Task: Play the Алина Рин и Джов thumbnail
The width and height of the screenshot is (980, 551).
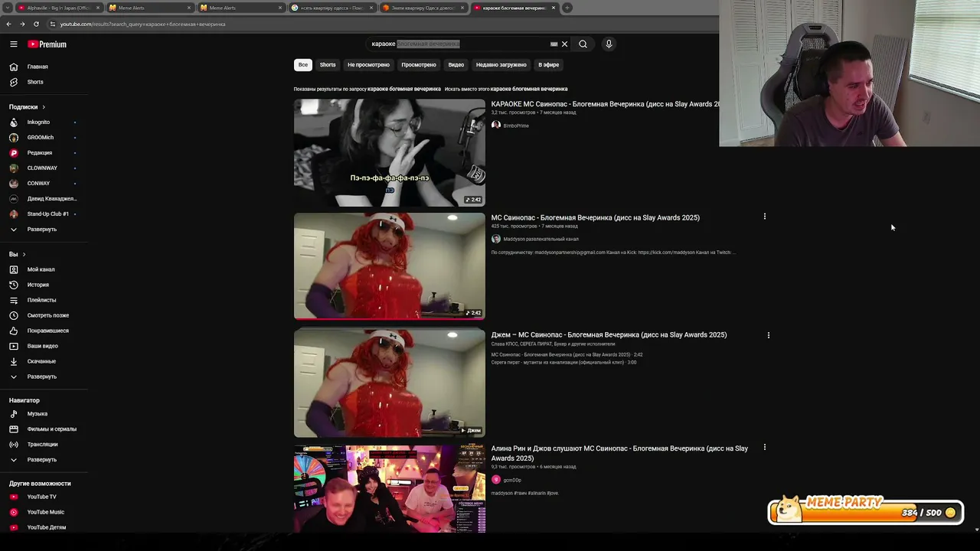Action: click(x=390, y=489)
